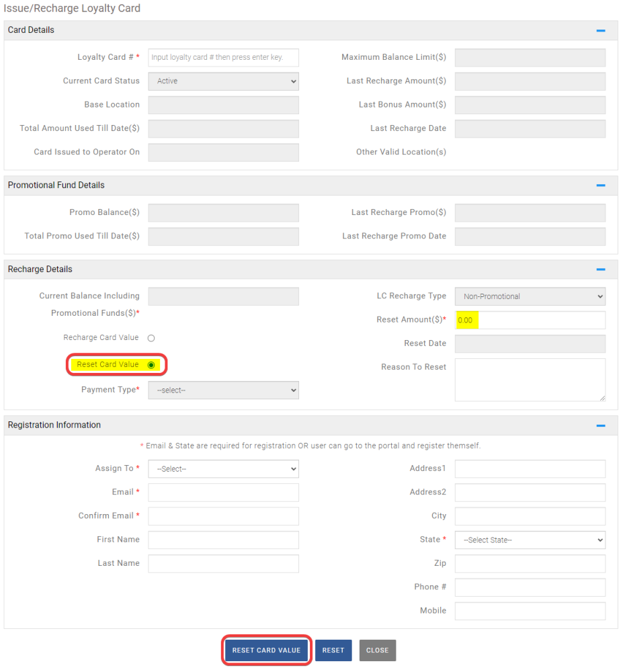Focus the Loyalty Card # input field
Screen dimensions: 623x672
click(x=223, y=57)
